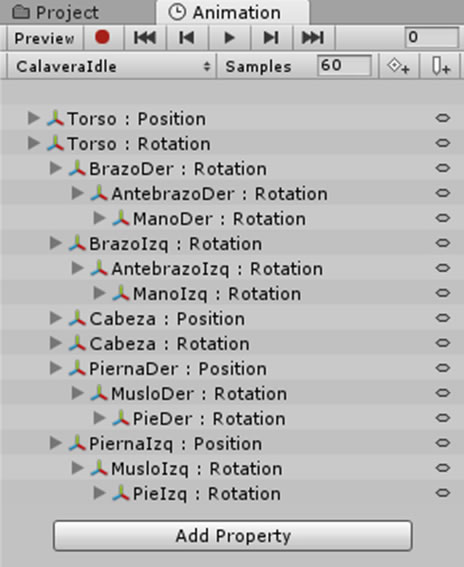Toggle the Preview mode button
Image resolution: width=464 pixels, height=567 pixels.
point(44,38)
